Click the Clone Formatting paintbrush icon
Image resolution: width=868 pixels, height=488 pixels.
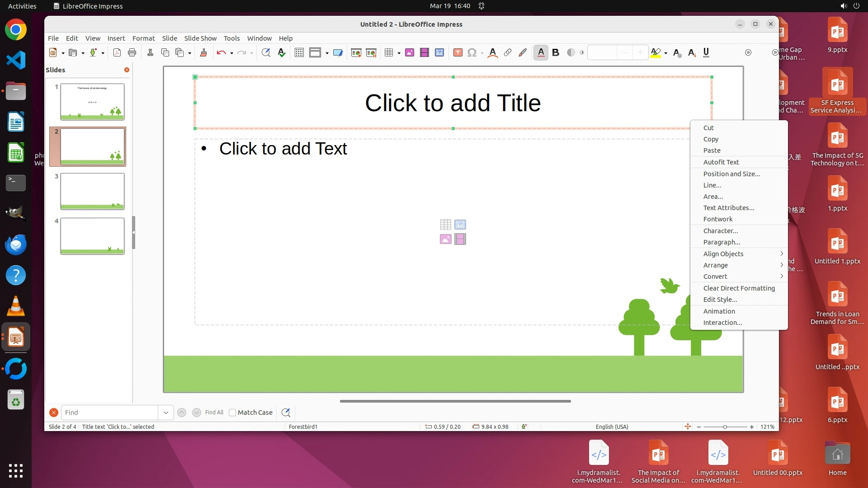[x=203, y=53]
